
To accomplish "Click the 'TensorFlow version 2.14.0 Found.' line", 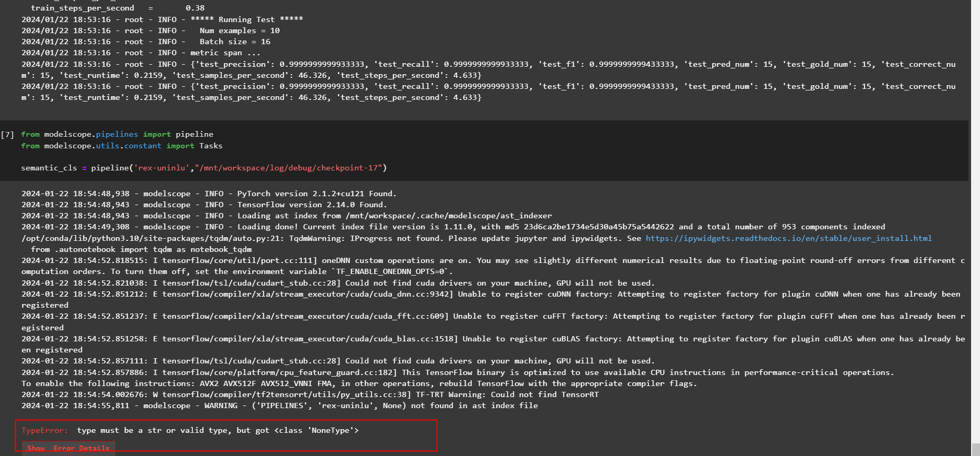I will point(204,205).
